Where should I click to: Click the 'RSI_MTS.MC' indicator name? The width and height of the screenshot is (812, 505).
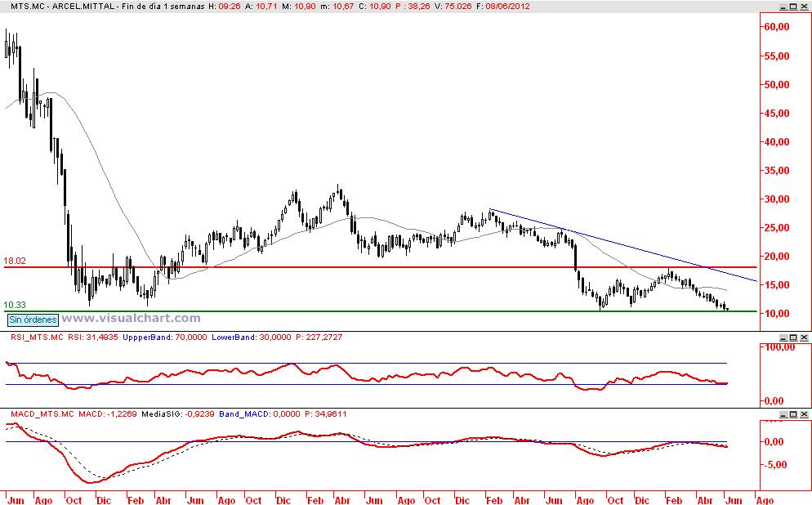38,337
